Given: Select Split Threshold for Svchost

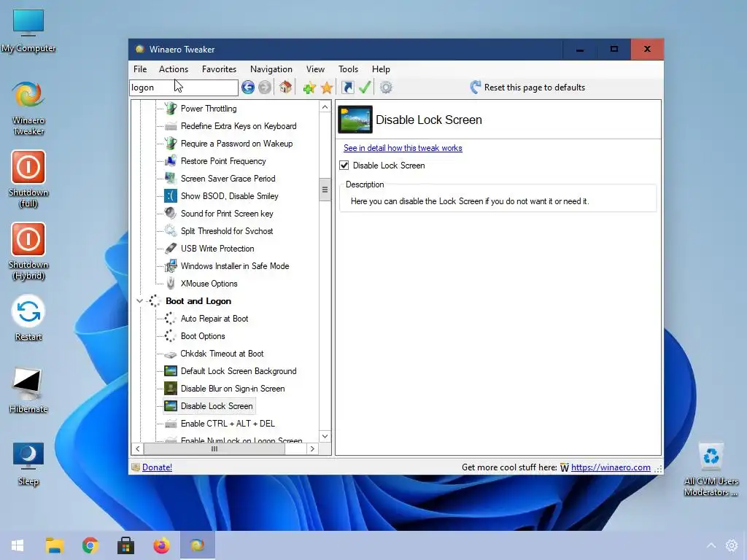Looking at the screenshot, I should click(228, 231).
